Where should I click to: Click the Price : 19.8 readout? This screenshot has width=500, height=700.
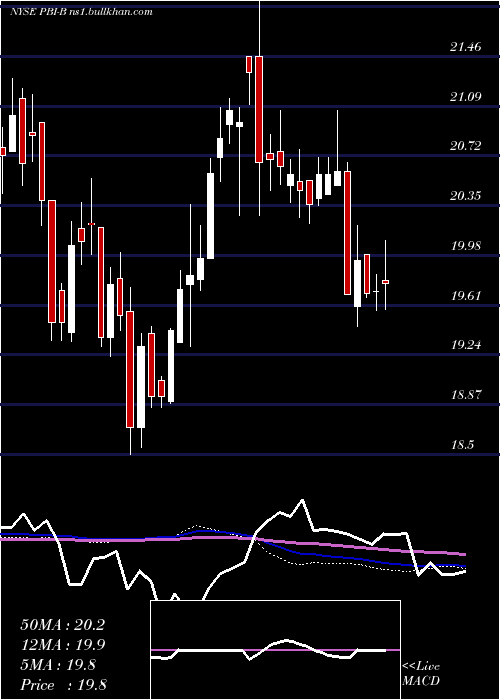click(63, 685)
